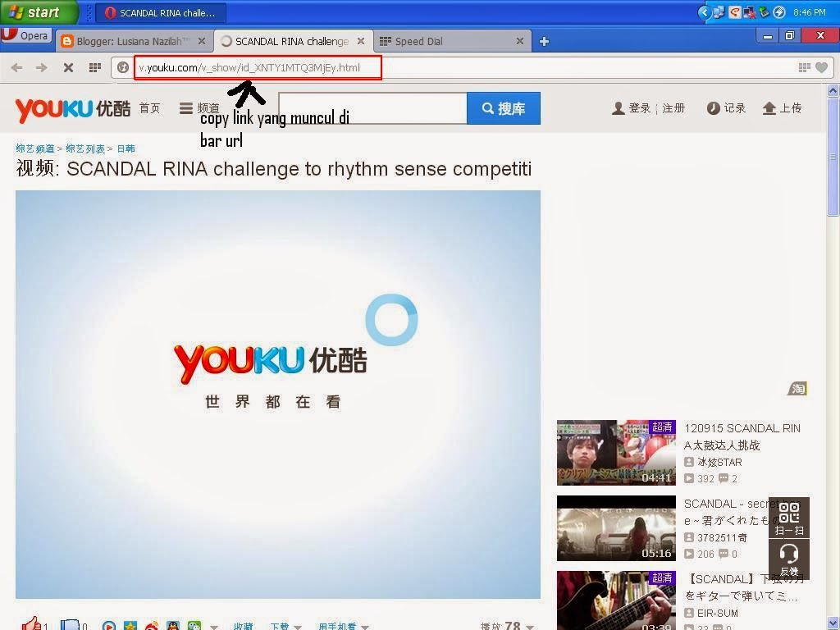Go forward to the next page
This screenshot has height=630, width=840.
(41, 67)
